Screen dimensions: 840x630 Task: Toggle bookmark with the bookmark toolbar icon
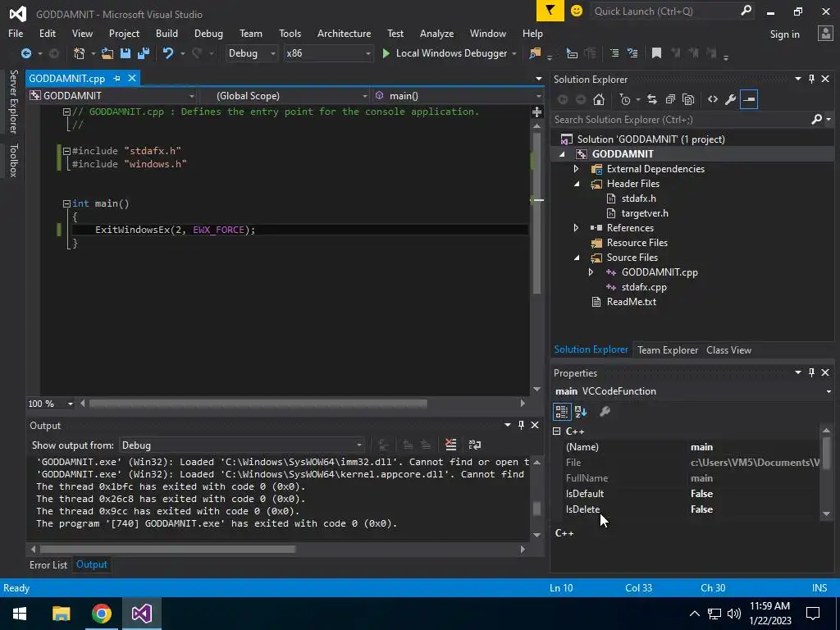[656, 53]
